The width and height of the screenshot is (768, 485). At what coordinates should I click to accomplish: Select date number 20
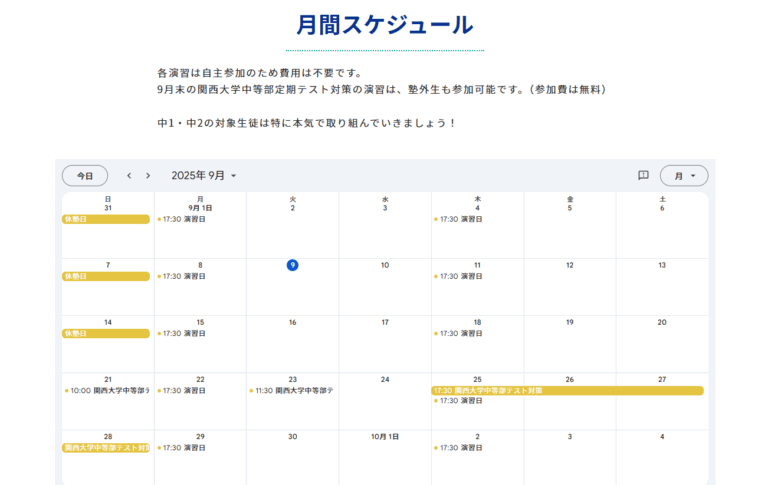coord(662,322)
